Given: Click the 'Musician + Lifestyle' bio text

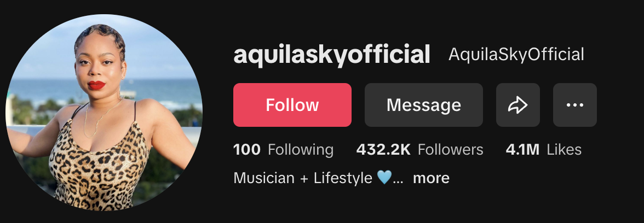Looking at the screenshot, I should point(303,178).
